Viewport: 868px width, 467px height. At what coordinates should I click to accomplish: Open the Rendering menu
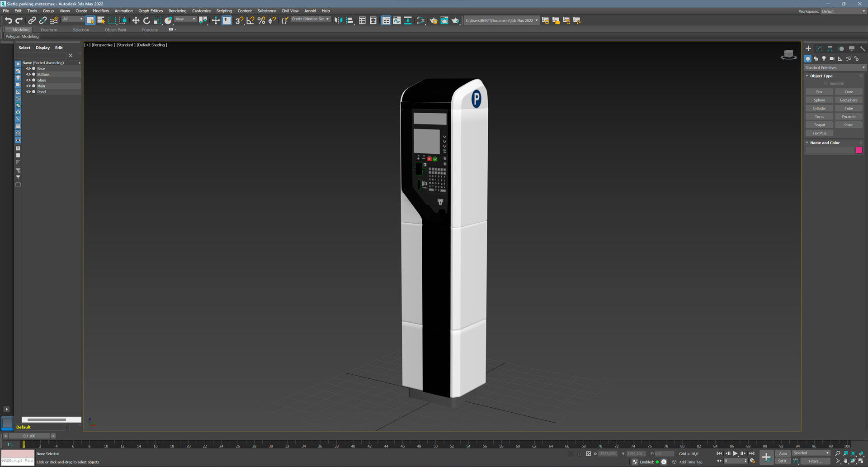[177, 11]
